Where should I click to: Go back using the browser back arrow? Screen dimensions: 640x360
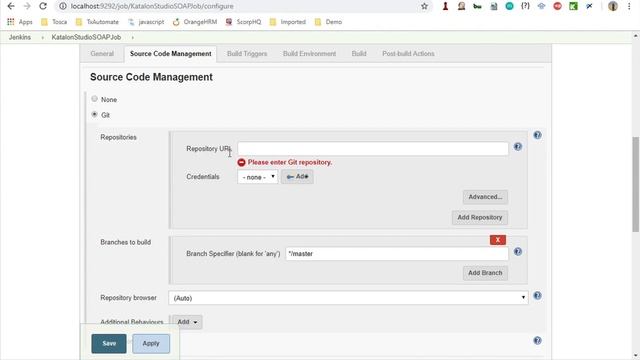click(11, 6)
